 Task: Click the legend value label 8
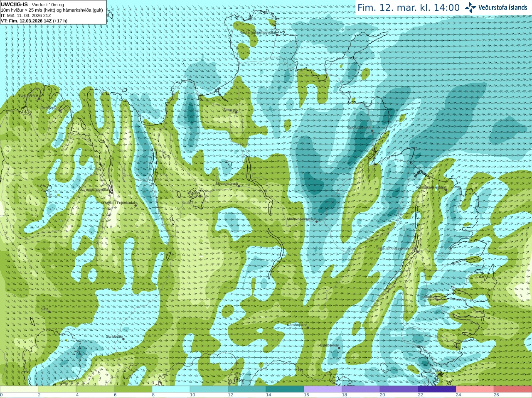pos(153,395)
